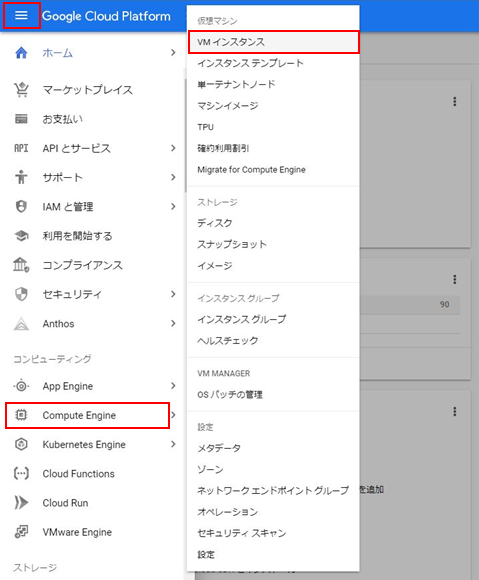Click the App Engine icon
479x580 pixels.
(x=21, y=386)
